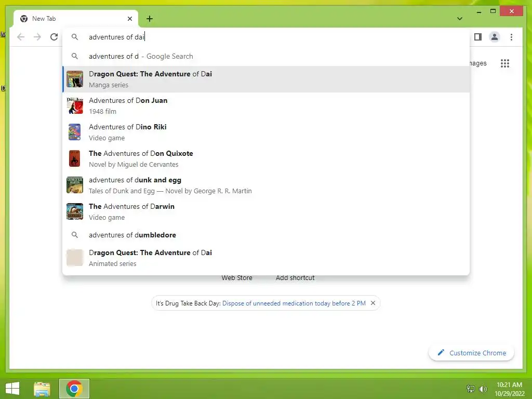532x399 pixels.
Task: Choose 'adventures of d - Google Search' suggestion
Action: pyautogui.click(x=266, y=56)
